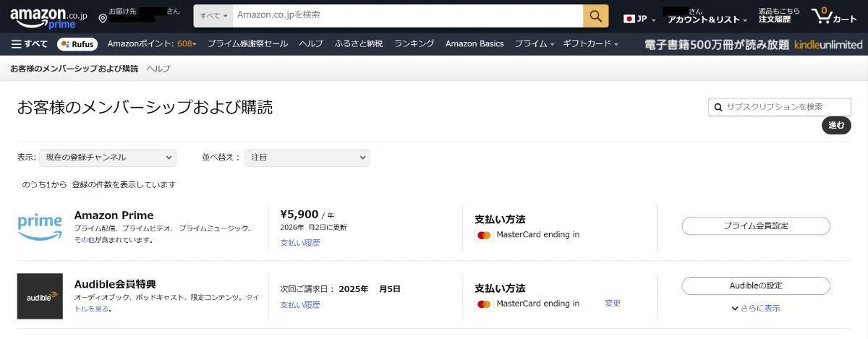Screen dimensions: 868x339
Task: Click the Japan flag language selector
Action: click(x=639, y=19)
